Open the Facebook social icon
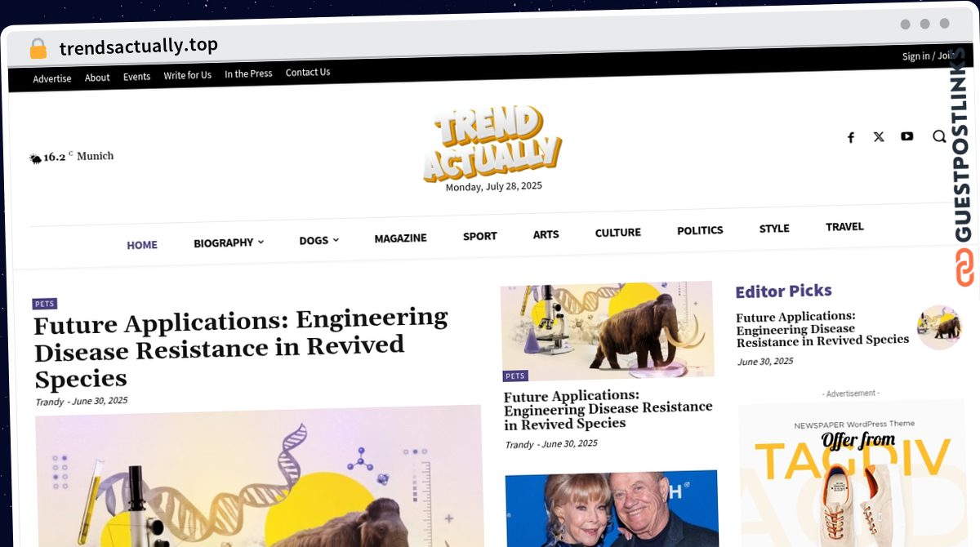 pyautogui.click(x=850, y=137)
